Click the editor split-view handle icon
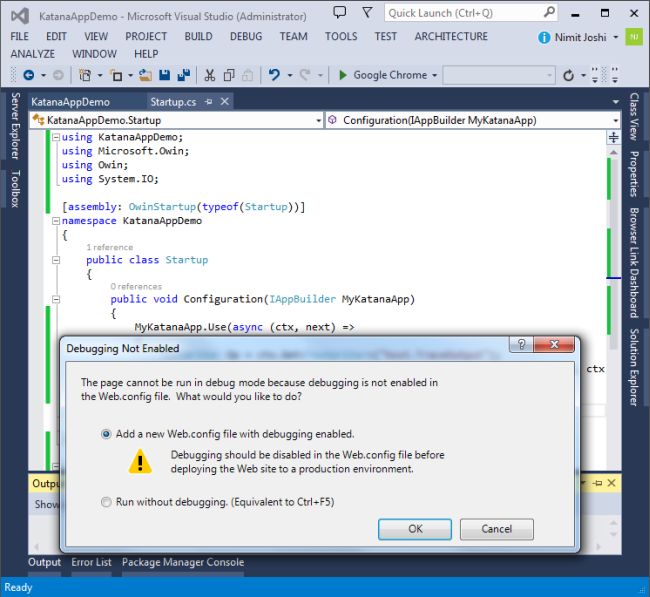The width and height of the screenshot is (650, 597). [x=614, y=137]
